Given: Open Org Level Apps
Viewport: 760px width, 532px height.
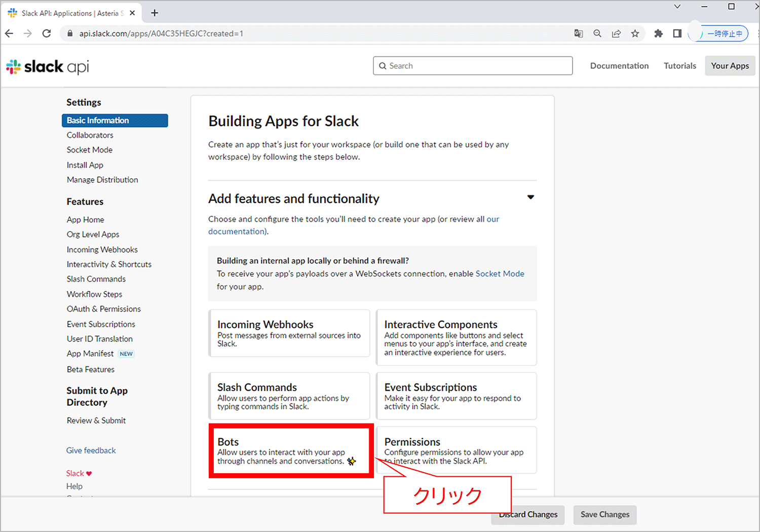Looking at the screenshot, I should coord(93,235).
